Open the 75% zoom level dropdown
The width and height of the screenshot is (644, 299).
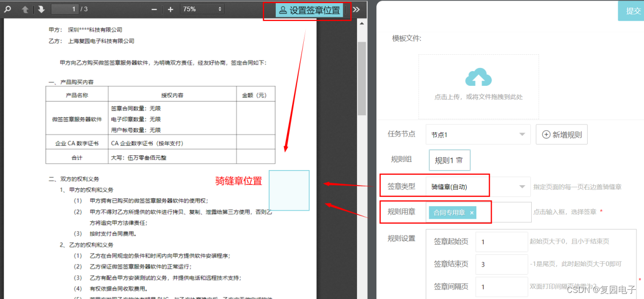(x=202, y=9)
